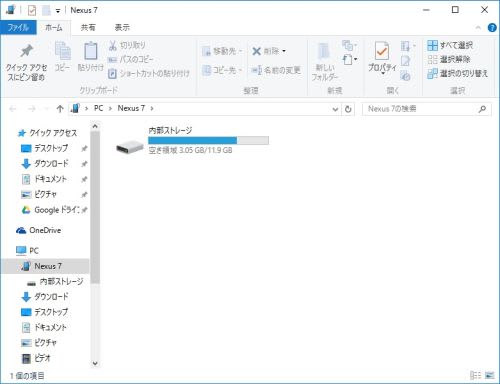Collapse the ribbon with the chevron

tap(478, 28)
